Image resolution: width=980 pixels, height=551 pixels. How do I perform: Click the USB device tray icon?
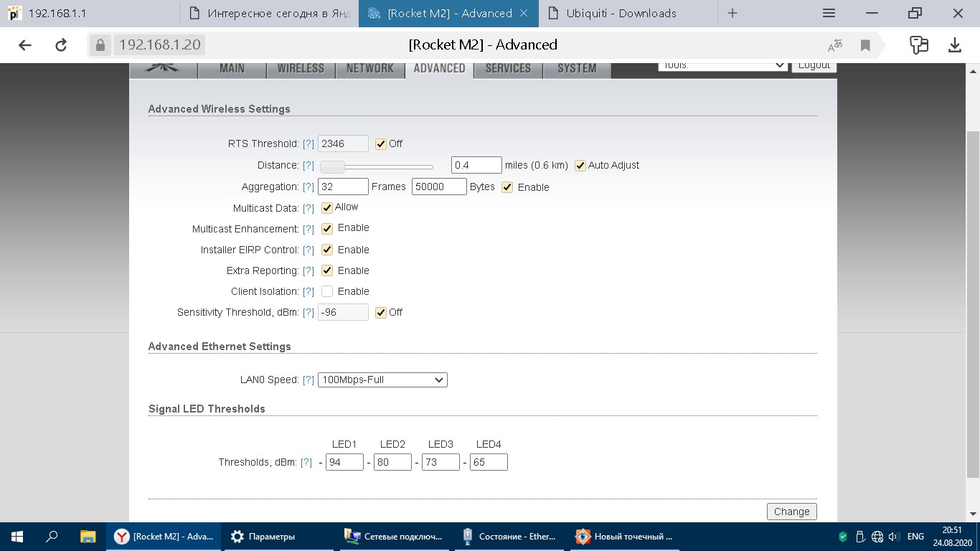coord(860,536)
